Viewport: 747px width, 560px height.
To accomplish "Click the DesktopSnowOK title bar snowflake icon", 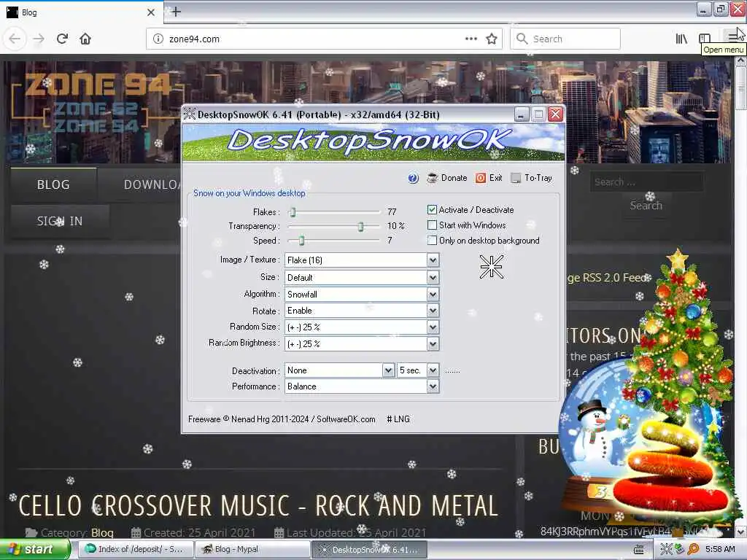I will [x=190, y=114].
